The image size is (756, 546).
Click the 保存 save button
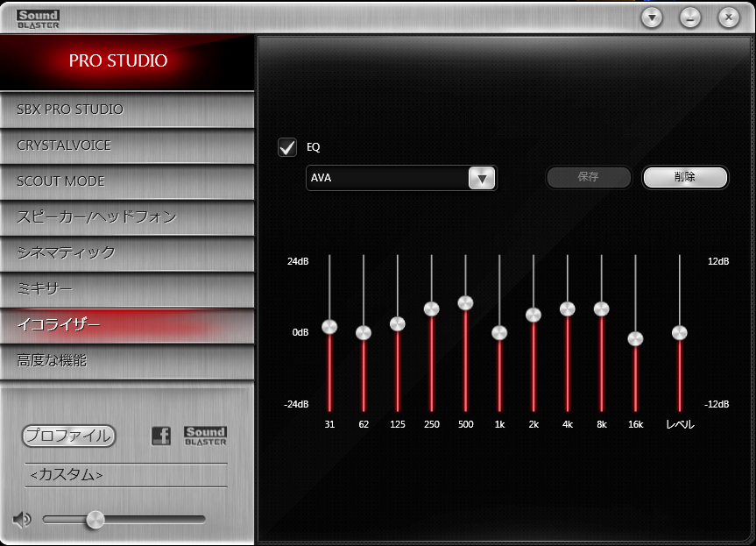(588, 177)
